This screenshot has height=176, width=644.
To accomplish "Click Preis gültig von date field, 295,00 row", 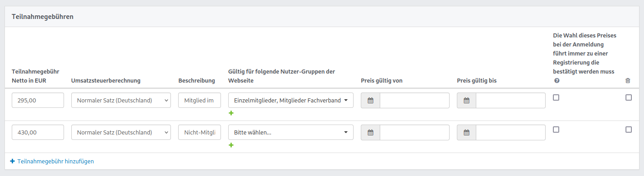I will [x=415, y=100].
